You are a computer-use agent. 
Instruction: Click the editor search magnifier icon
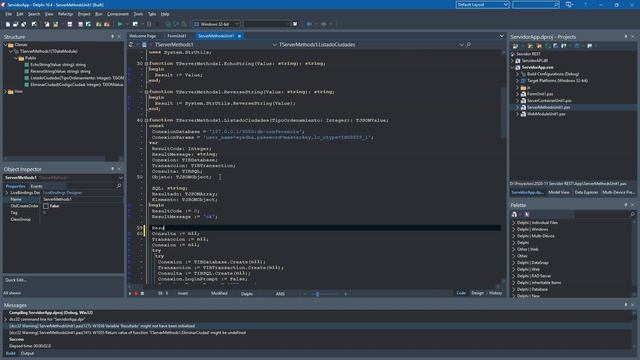(469, 44)
